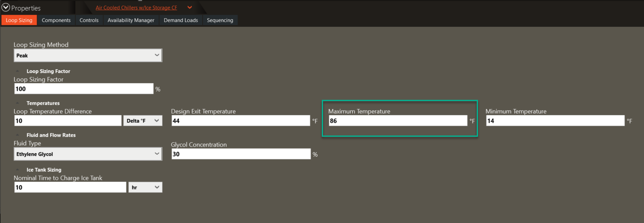Collapse the Loop Sizing Factor section

tap(17, 71)
